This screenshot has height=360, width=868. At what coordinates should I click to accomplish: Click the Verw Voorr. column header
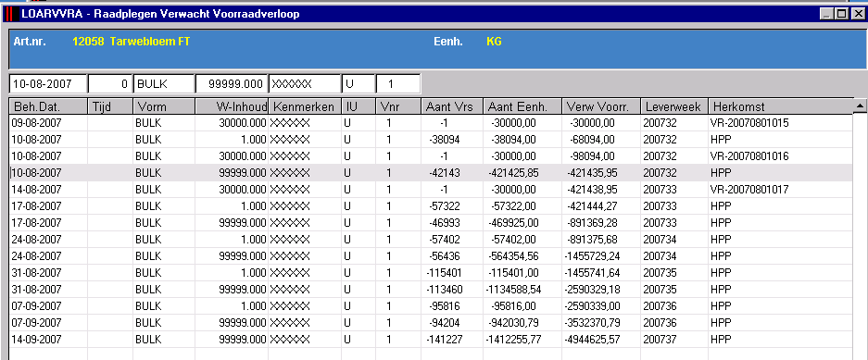(600, 106)
